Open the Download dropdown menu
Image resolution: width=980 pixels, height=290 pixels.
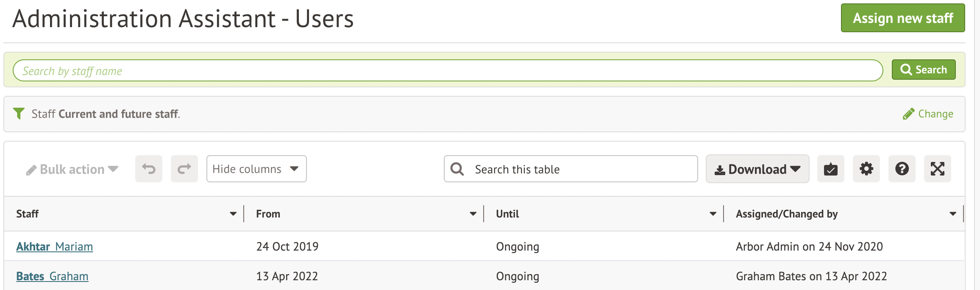[x=757, y=169]
